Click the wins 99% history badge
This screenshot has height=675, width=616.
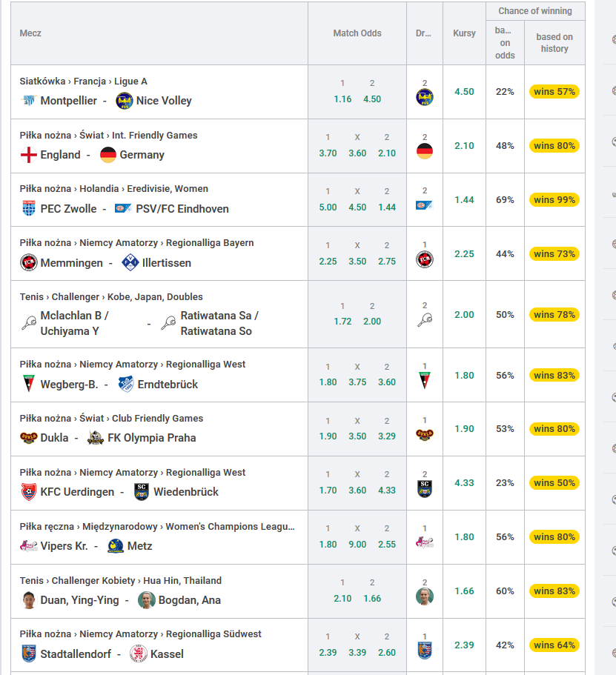(554, 200)
